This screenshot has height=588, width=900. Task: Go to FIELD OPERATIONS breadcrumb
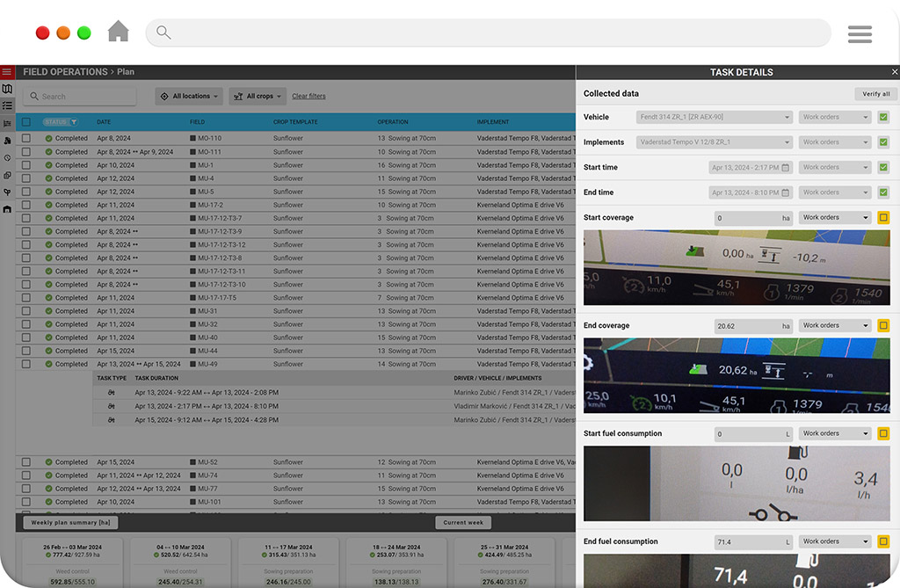pos(65,72)
